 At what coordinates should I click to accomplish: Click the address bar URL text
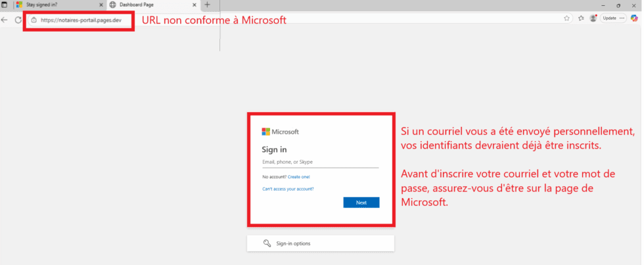pyautogui.click(x=81, y=20)
